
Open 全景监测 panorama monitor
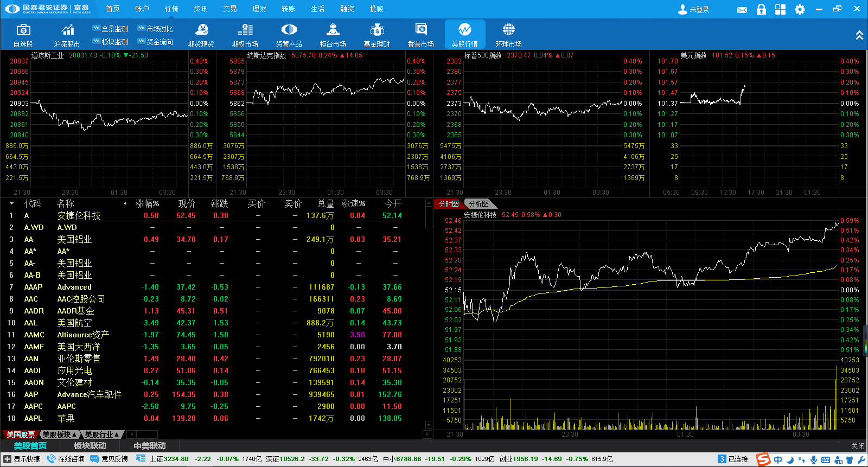point(110,29)
